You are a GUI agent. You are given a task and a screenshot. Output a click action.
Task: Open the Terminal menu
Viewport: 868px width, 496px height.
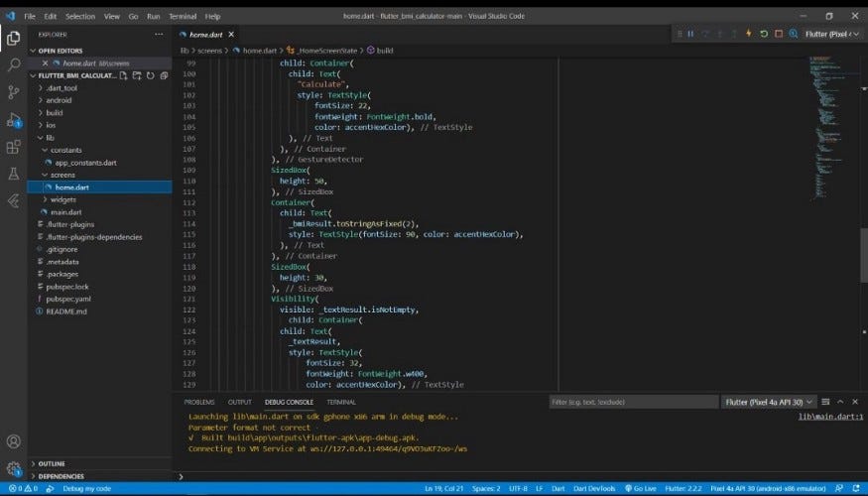point(183,16)
